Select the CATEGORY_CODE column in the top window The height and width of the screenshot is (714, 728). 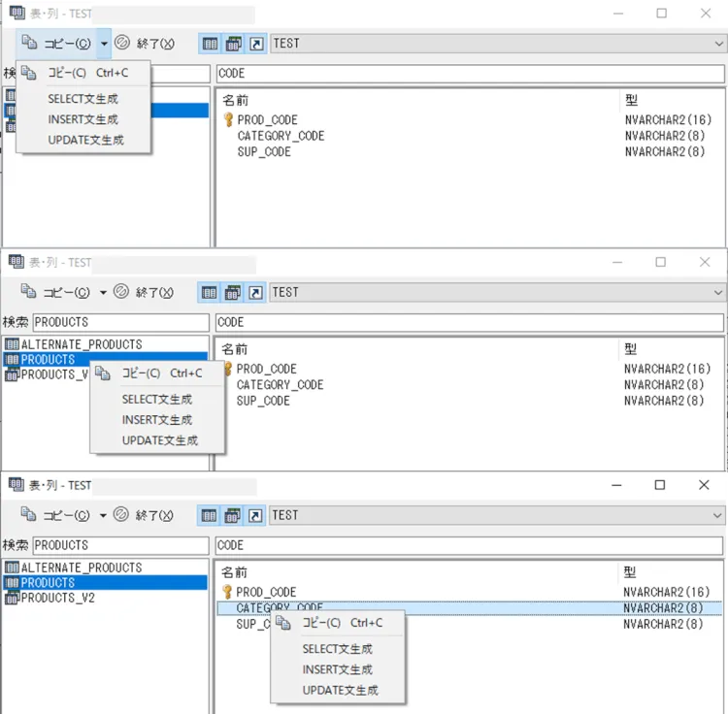tap(281, 136)
